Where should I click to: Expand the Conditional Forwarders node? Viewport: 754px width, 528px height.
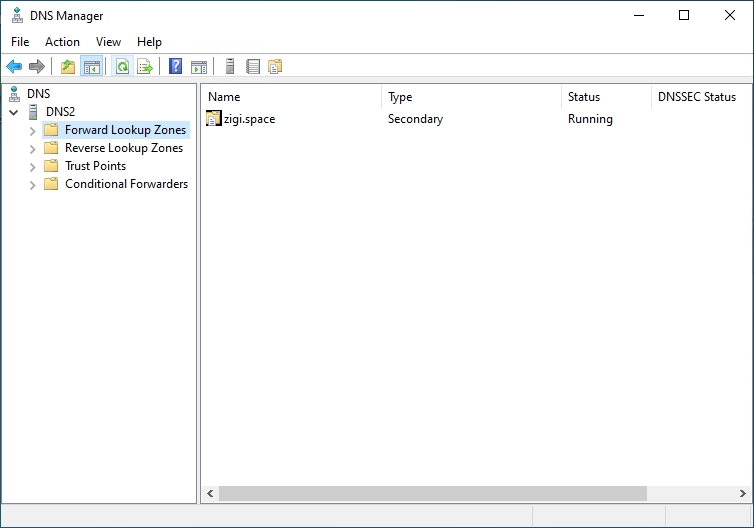pos(32,185)
